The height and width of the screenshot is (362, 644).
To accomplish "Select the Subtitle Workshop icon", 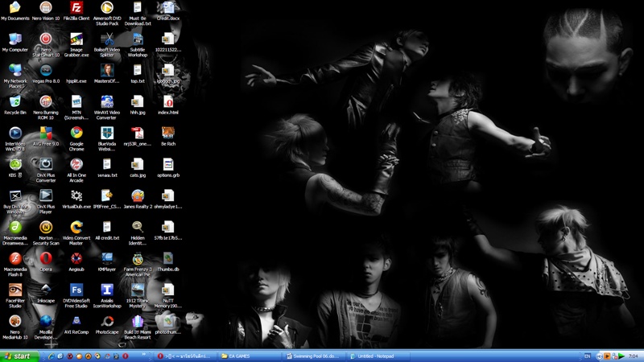I will pyautogui.click(x=138, y=45).
